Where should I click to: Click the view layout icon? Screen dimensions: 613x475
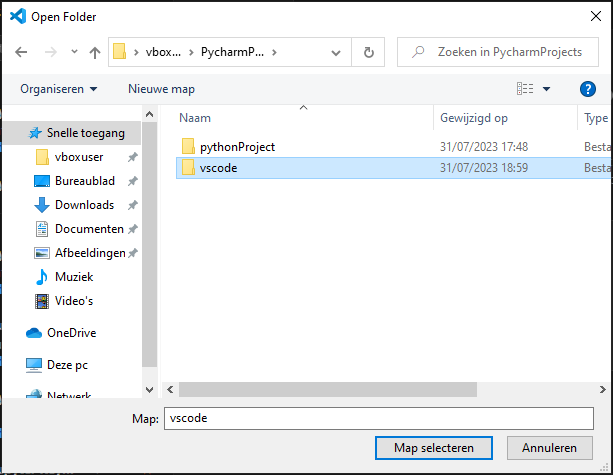[525, 89]
